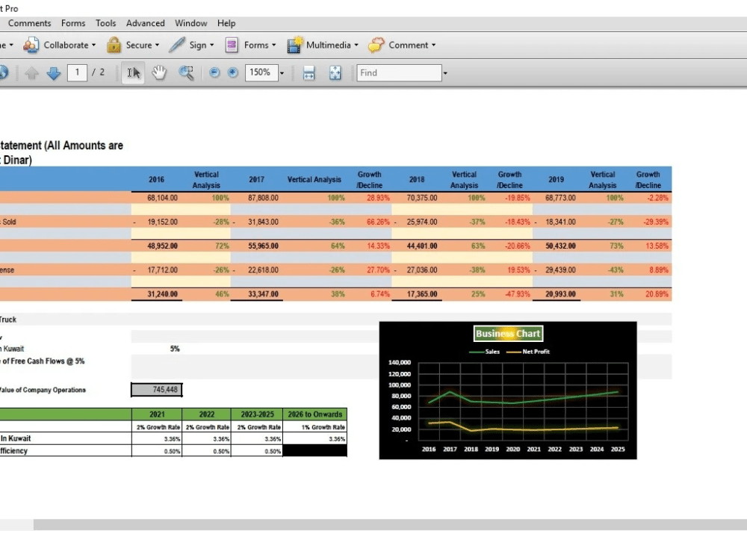Switch to fit-width page view

309,72
